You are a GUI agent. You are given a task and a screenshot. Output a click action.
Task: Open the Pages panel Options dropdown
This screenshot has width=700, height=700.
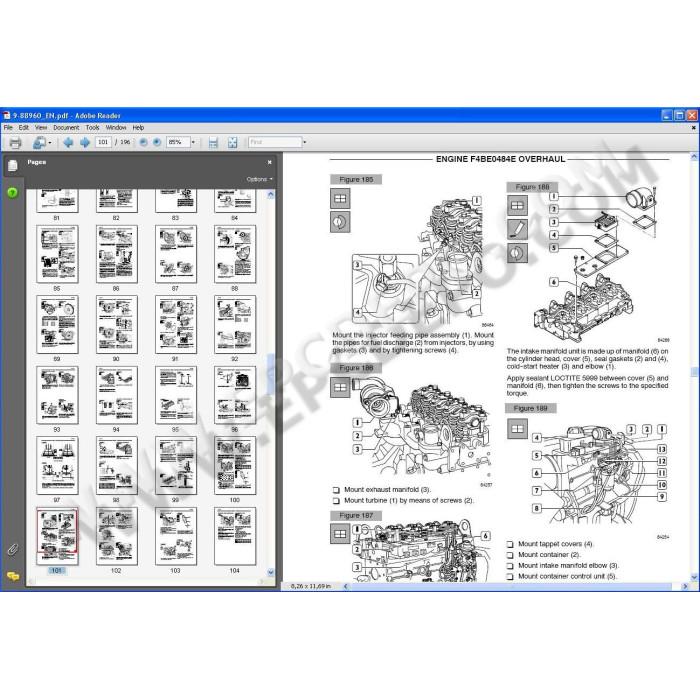(259, 179)
